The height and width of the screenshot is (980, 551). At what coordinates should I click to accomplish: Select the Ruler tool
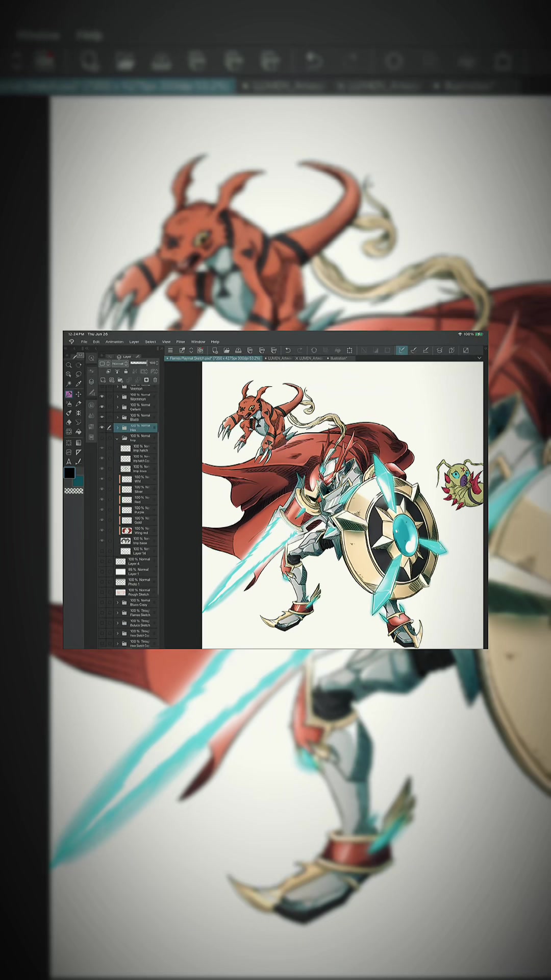tap(79, 452)
